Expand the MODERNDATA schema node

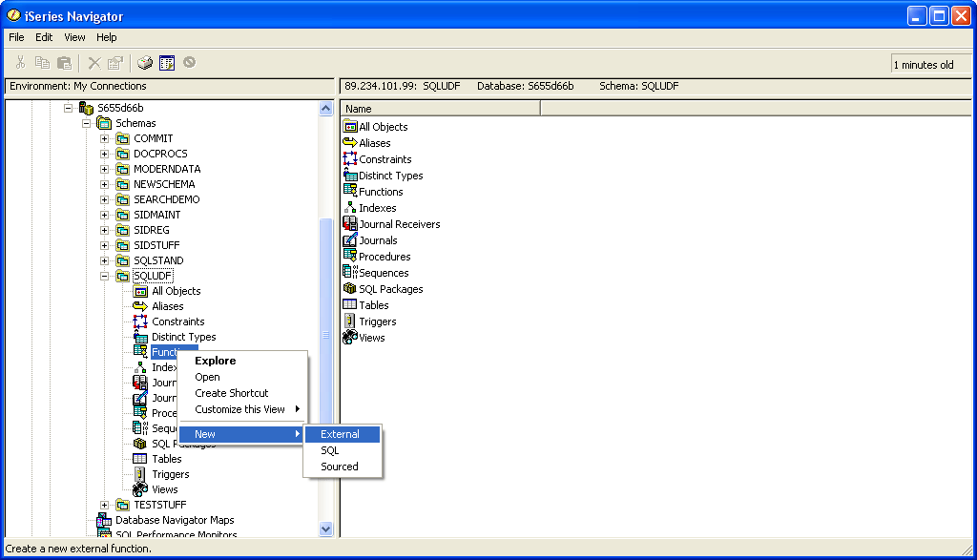(105, 169)
